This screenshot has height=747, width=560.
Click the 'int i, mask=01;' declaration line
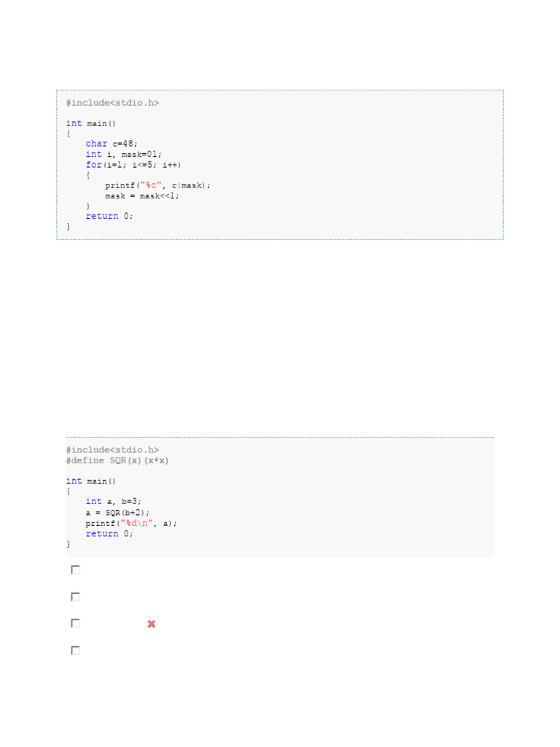(123, 154)
